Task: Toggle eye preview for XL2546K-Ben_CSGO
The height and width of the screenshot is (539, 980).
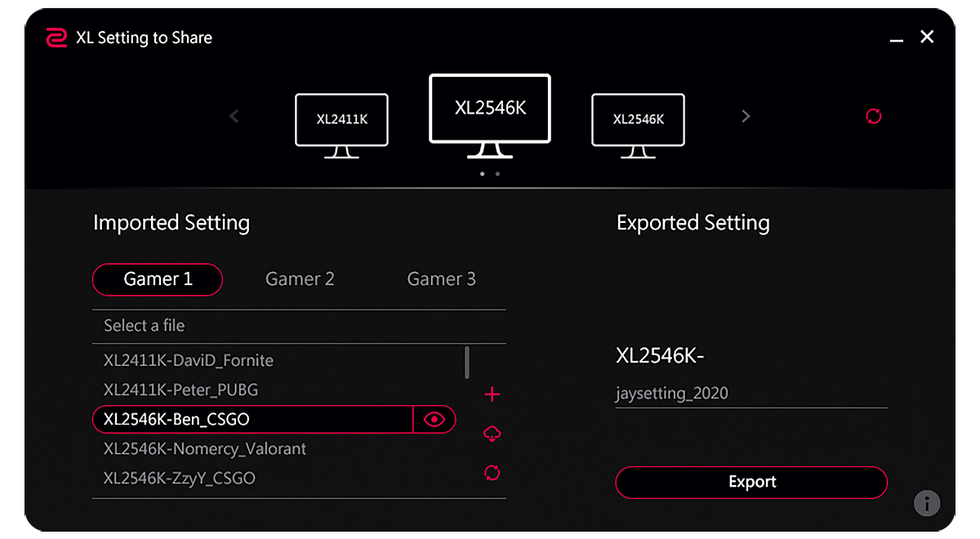Action: coord(434,420)
